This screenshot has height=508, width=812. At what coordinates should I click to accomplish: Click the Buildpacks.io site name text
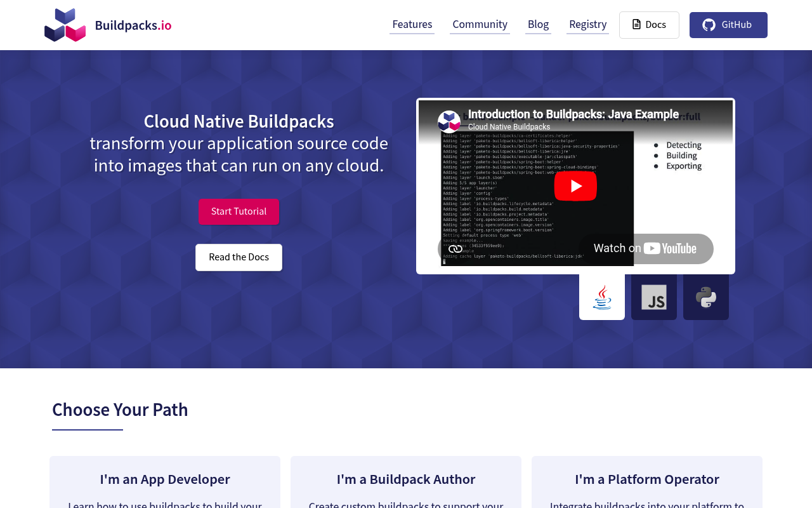133,25
